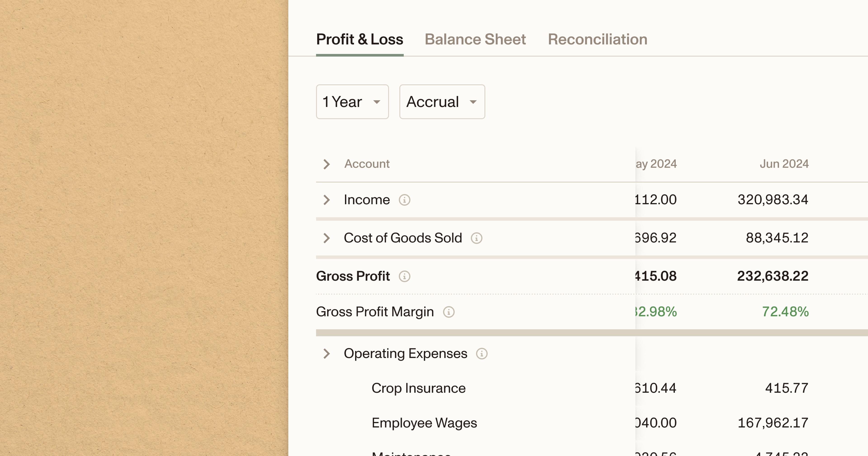Click the Jun 2024 Gross Profit value 232,638.22
Image resolution: width=868 pixels, height=456 pixels.
click(x=772, y=276)
